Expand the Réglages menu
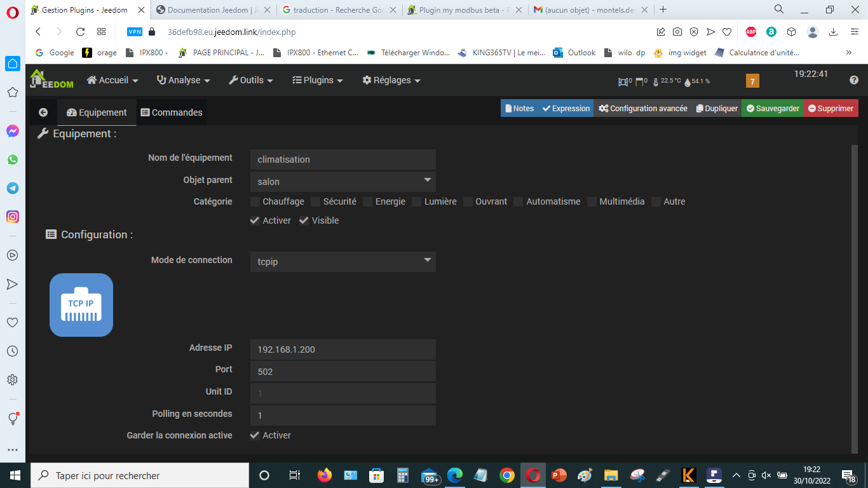The height and width of the screenshot is (488, 868). (x=391, y=80)
